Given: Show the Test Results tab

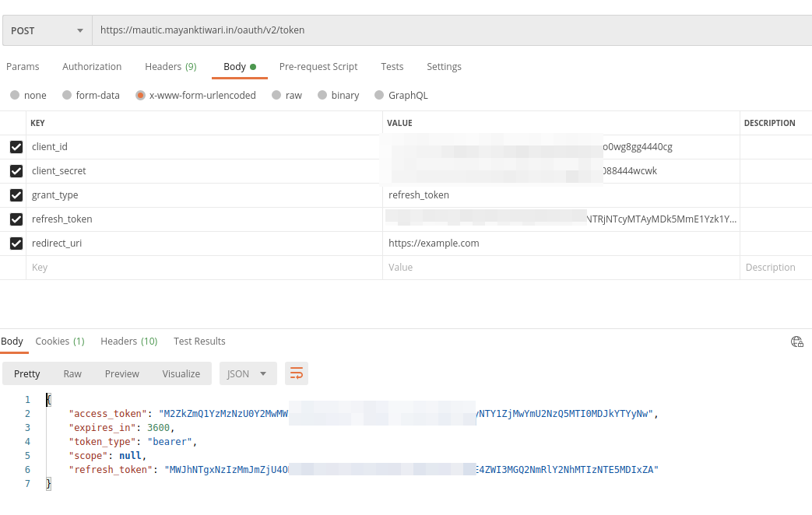Looking at the screenshot, I should click(x=199, y=342).
